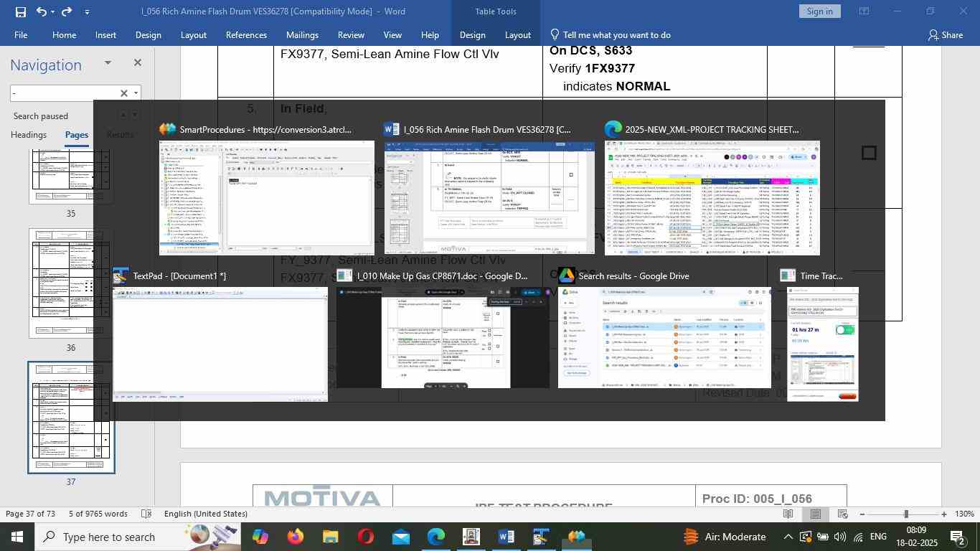Open Table Tools Layout tab
Screen dimensions: 980x551
point(517,35)
